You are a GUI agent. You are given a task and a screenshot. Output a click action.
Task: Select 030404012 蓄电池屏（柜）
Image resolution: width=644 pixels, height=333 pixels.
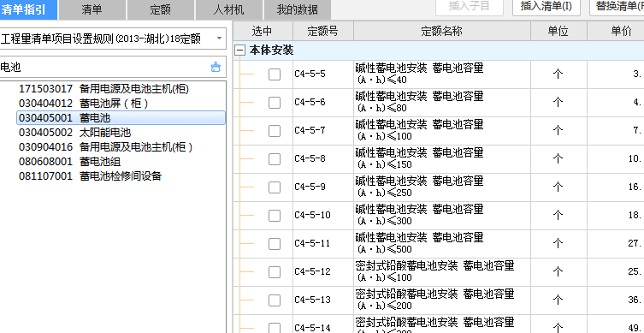click(84, 104)
